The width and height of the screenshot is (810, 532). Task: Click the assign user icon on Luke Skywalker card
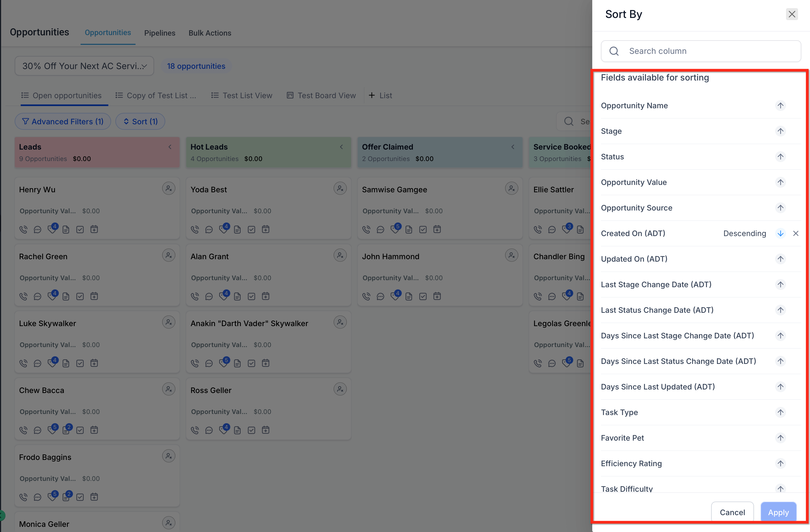(x=168, y=322)
